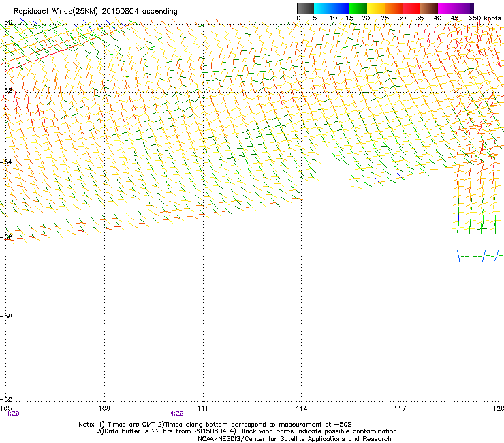
Task: Click the longitude label '114'
Action: 302,408
